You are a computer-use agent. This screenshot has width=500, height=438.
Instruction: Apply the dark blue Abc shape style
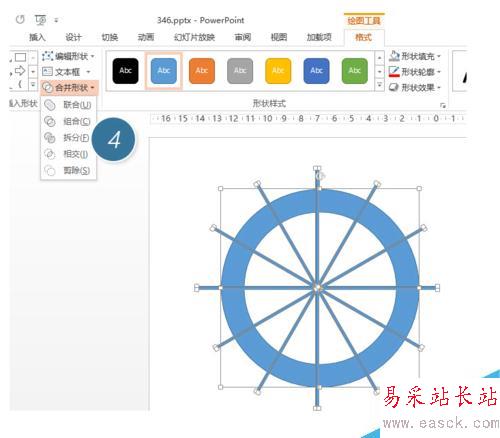(x=316, y=71)
